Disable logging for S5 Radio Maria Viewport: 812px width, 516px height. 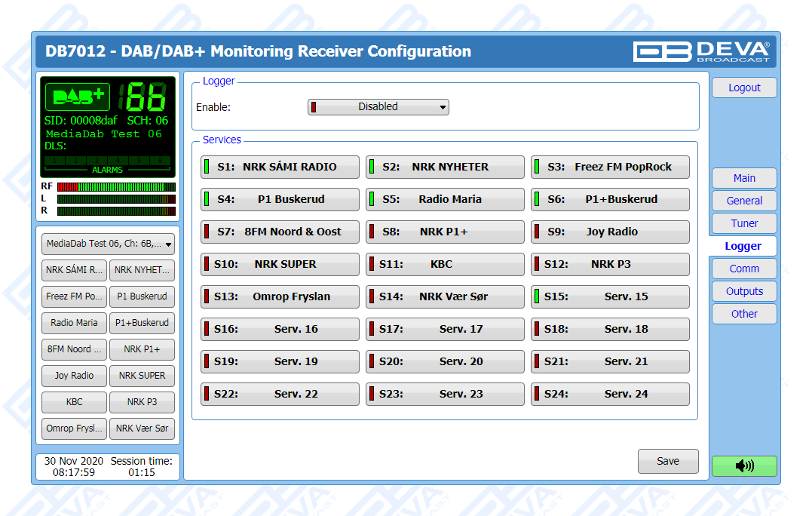[x=445, y=200]
